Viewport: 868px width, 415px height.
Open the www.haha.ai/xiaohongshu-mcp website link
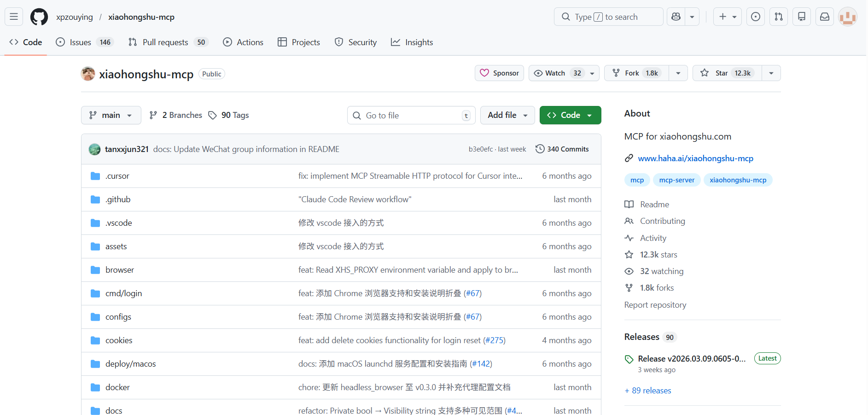click(695, 158)
